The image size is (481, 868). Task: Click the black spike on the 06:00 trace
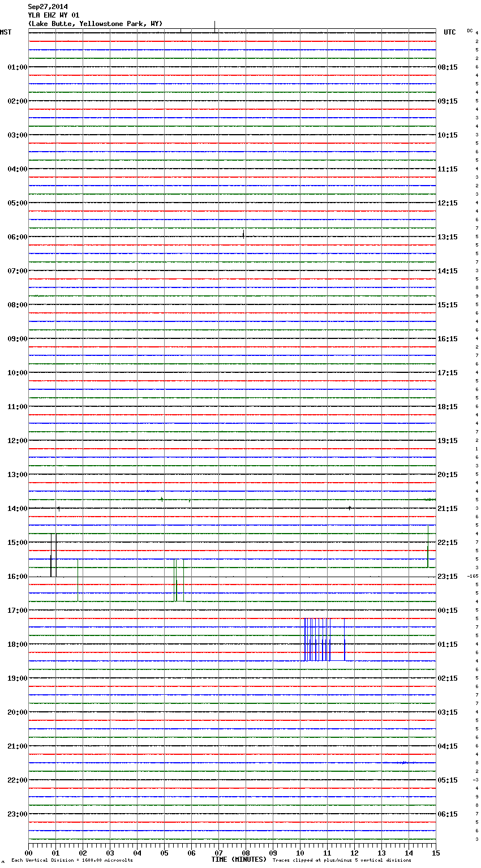tap(243, 234)
